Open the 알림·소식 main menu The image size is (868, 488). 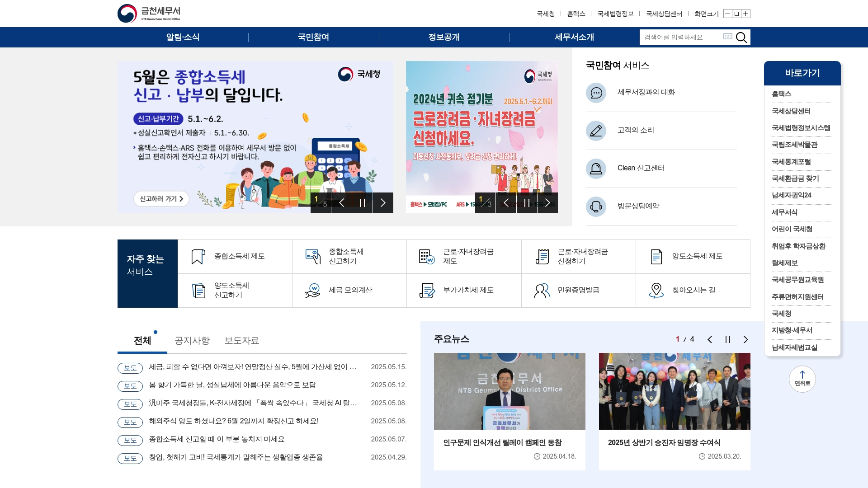(183, 37)
